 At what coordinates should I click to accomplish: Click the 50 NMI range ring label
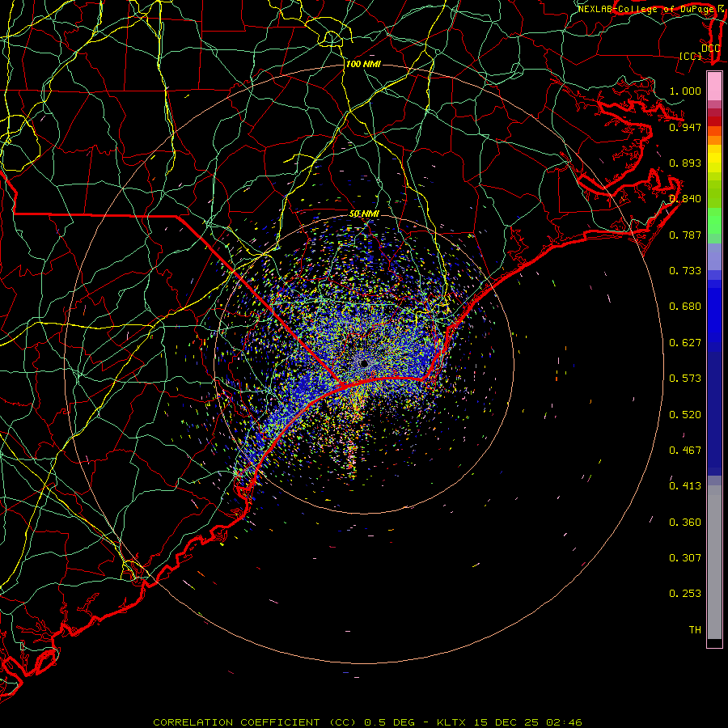(364, 214)
